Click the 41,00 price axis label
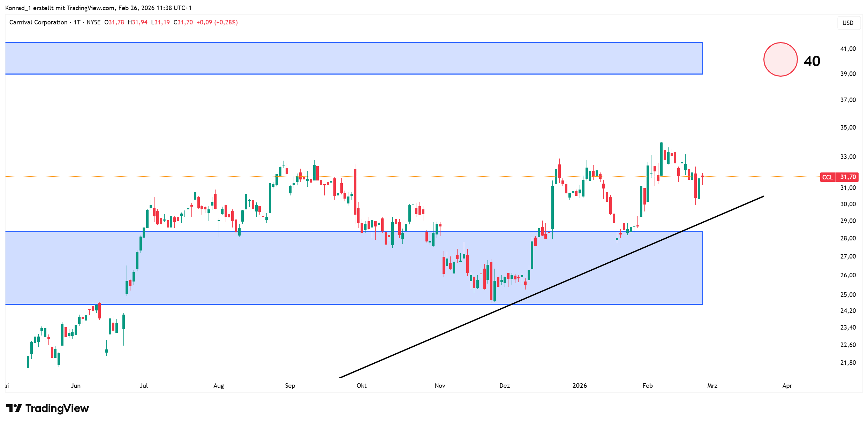This screenshot has height=424, width=868. [848, 49]
